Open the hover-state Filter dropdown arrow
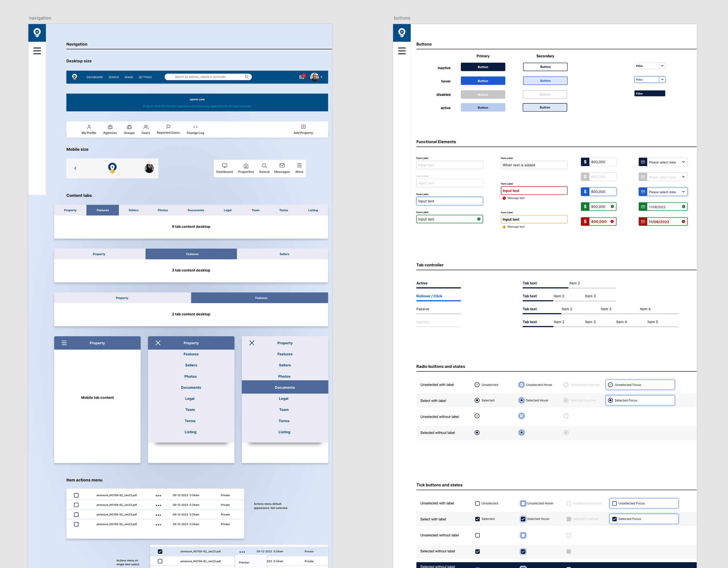The image size is (728, 568). click(662, 80)
